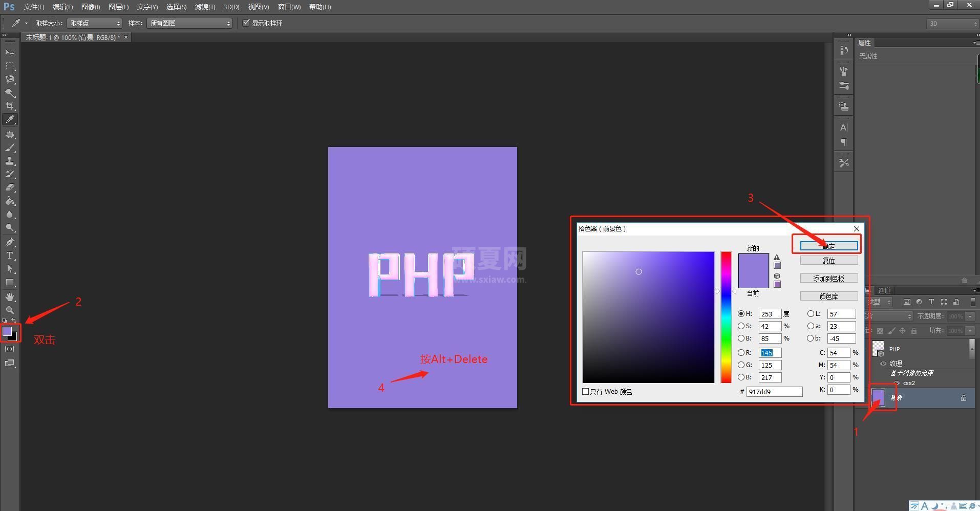Select the Move tool

click(10, 53)
